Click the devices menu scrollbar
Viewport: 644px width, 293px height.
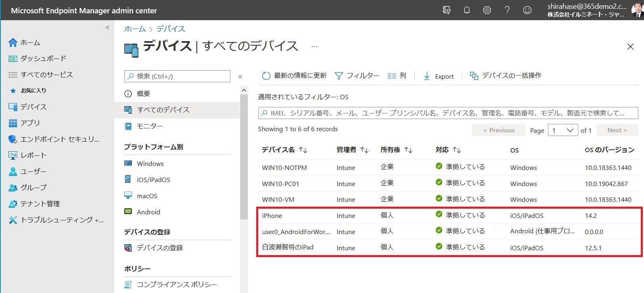pyautogui.click(x=244, y=157)
